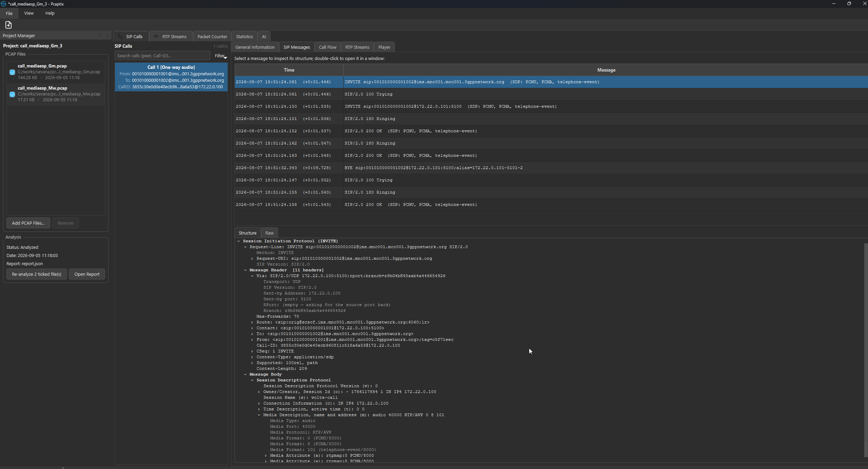868x469 pixels.
Task: Click the Add PCAP Files... button
Action: [28, 223]
